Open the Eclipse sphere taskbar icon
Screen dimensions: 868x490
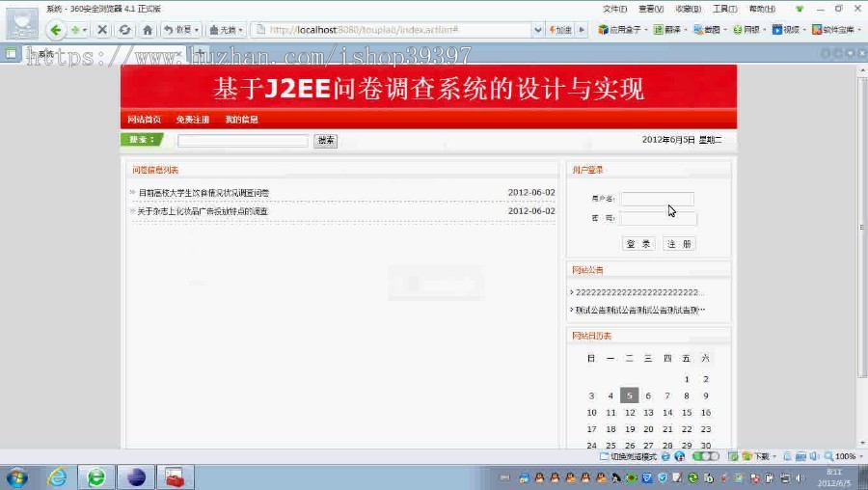point(136,477)
